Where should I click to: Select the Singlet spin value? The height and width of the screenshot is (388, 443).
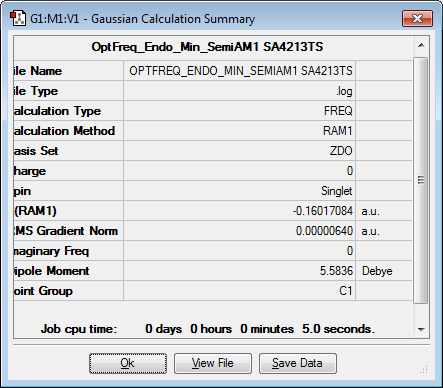(336, 191)
